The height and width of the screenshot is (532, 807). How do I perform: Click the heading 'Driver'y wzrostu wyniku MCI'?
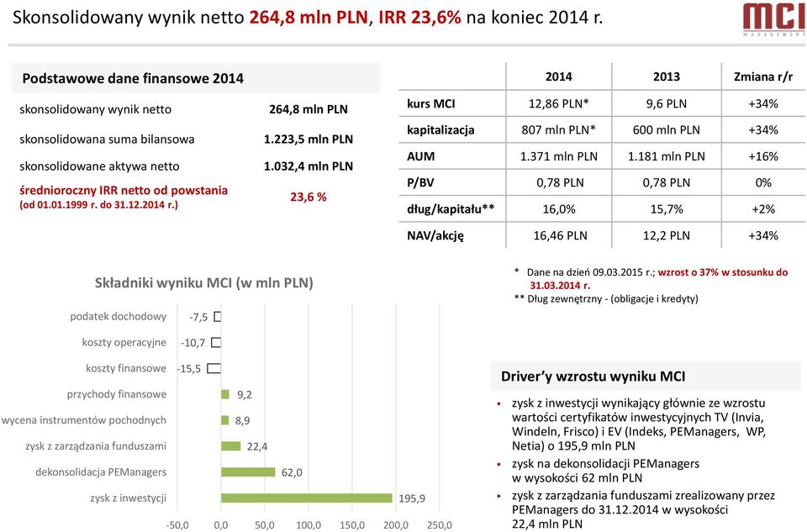click(x=593, y=377)
